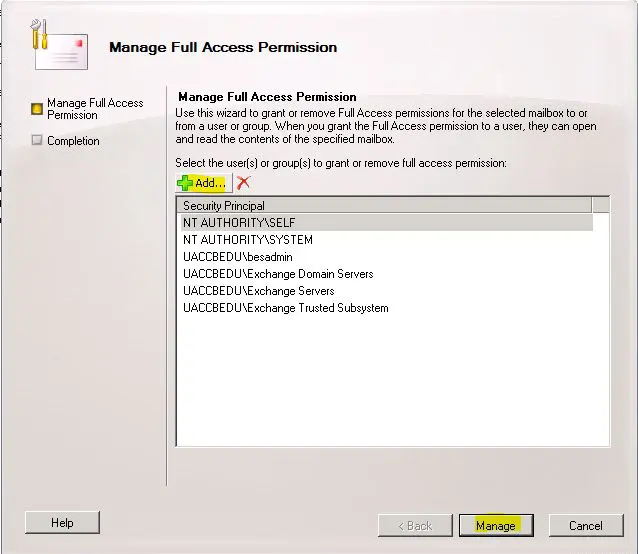The width and height of the screenshot is (638, 554).
Task: Select the NT AUTHORITY\SYSTEM entry
Action: [248, 240]
